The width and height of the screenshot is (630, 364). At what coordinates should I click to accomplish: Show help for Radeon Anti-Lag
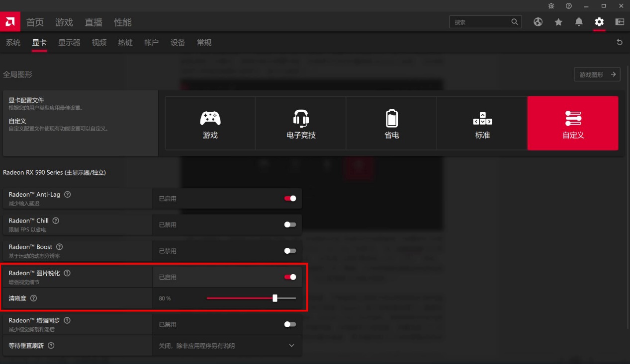click(x=68, y=195)
